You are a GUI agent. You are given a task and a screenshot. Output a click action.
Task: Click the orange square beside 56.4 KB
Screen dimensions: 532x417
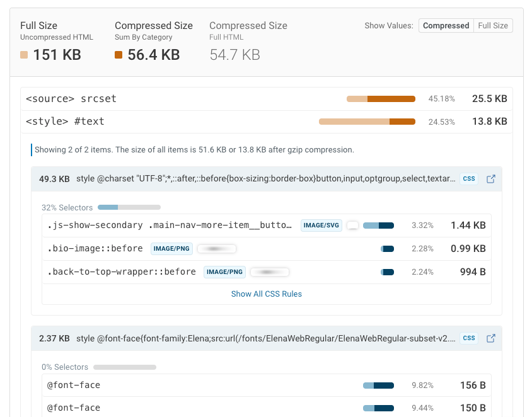[119, 55]
